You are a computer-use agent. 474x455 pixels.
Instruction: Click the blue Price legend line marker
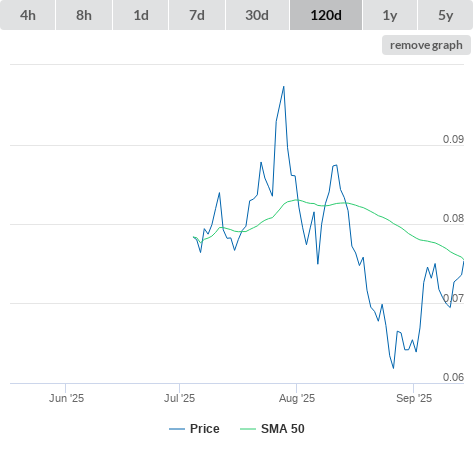[177, 429]
